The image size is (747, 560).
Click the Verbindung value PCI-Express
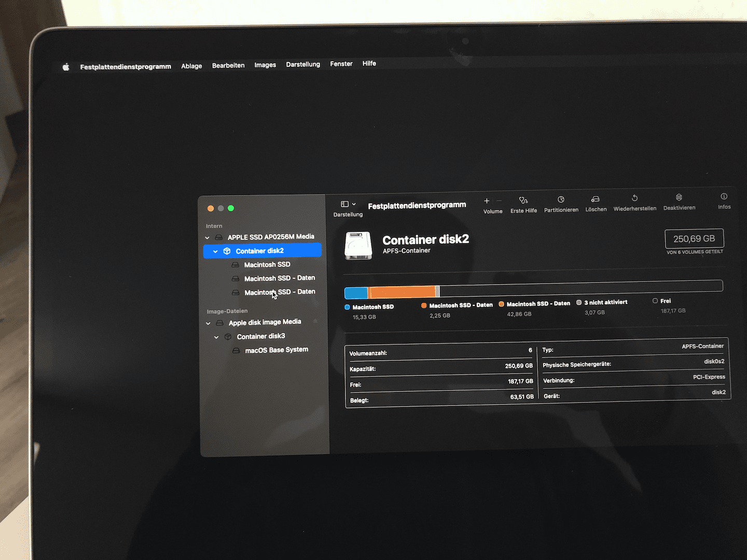coord(709,377)
